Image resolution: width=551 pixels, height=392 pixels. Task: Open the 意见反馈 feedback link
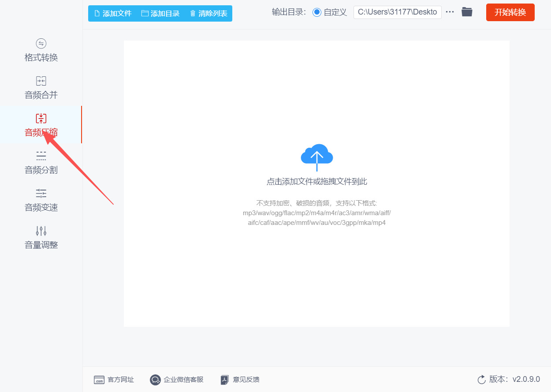click(240, 380)
